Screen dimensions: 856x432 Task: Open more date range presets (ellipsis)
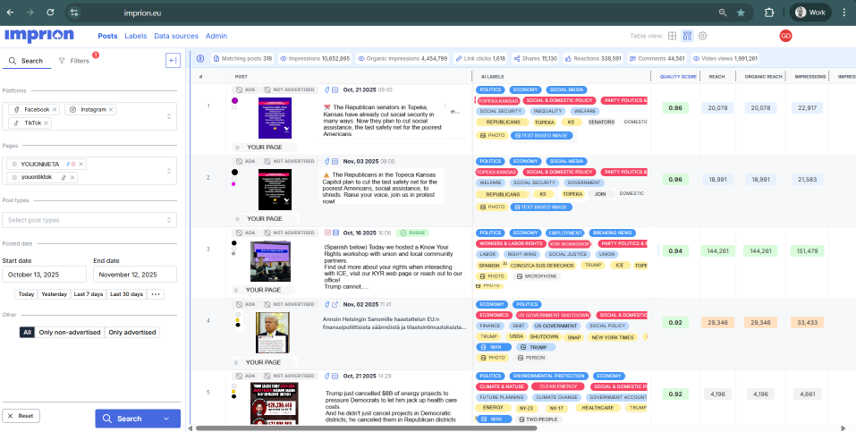pos(156,294)
